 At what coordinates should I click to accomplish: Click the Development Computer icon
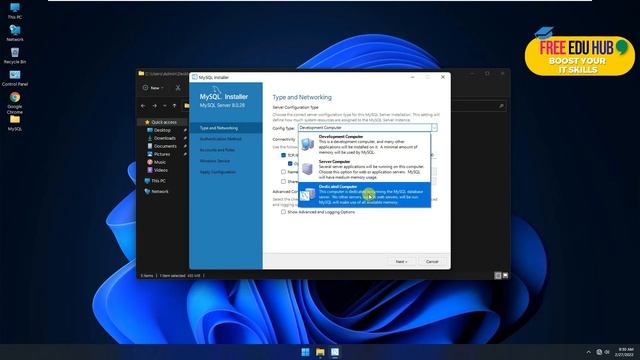tap(307, 144)
